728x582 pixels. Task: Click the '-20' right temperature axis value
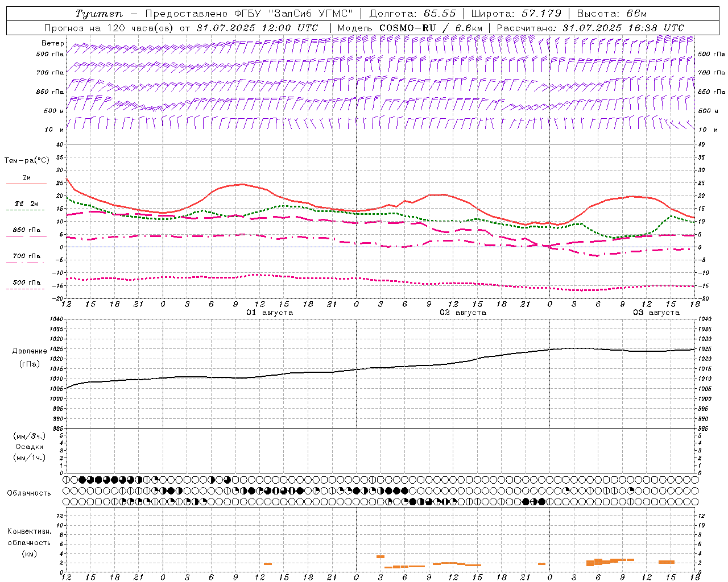pos(702,298)
